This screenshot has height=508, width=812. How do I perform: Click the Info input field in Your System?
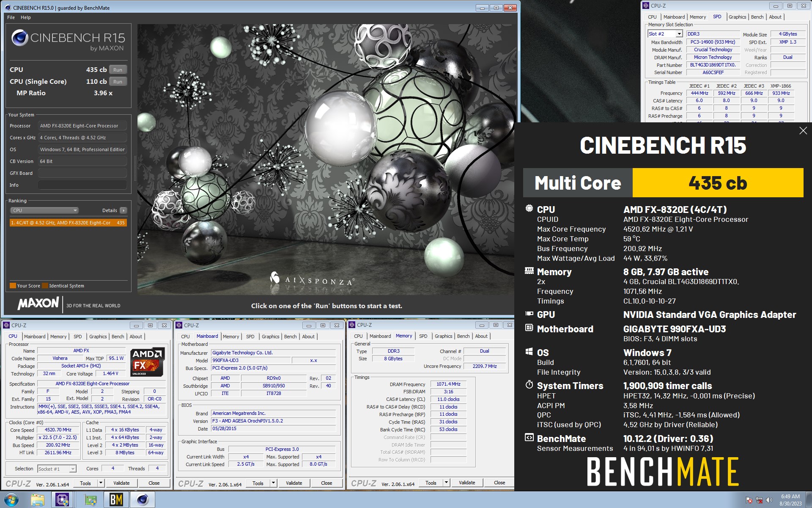tap(82, 185)
